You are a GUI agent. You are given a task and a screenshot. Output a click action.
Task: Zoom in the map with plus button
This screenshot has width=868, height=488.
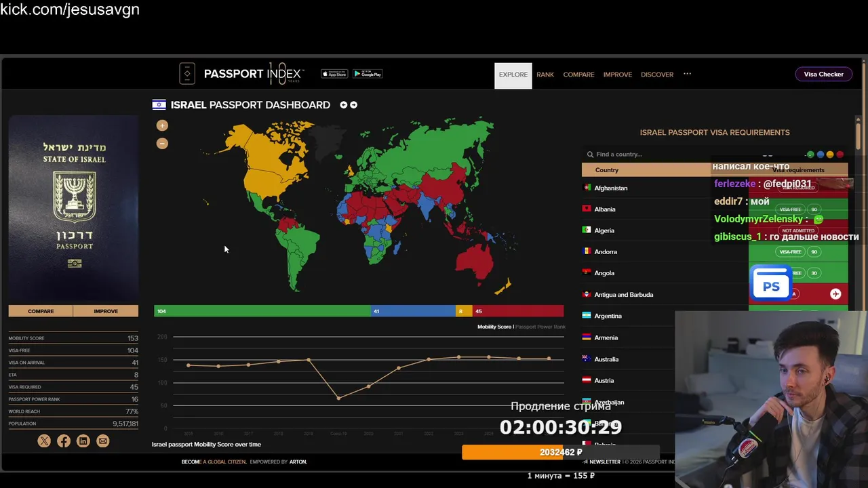coord(162,125)
